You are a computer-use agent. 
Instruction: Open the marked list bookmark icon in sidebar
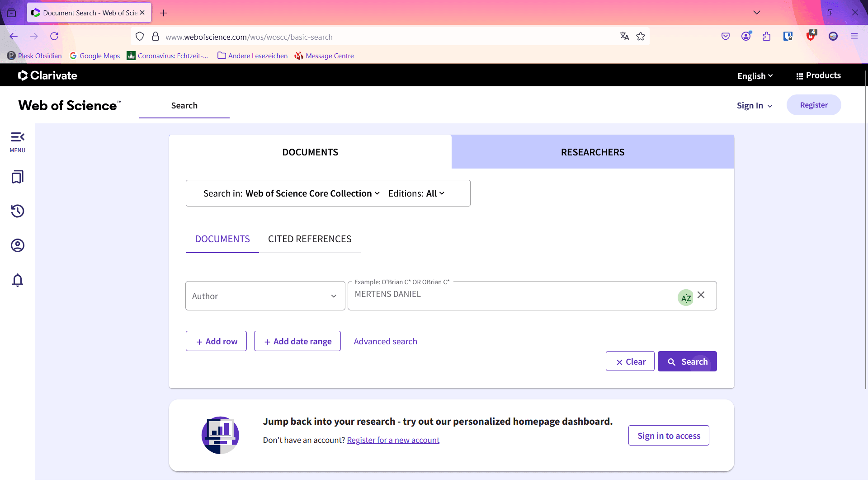(x=18, y=177)
